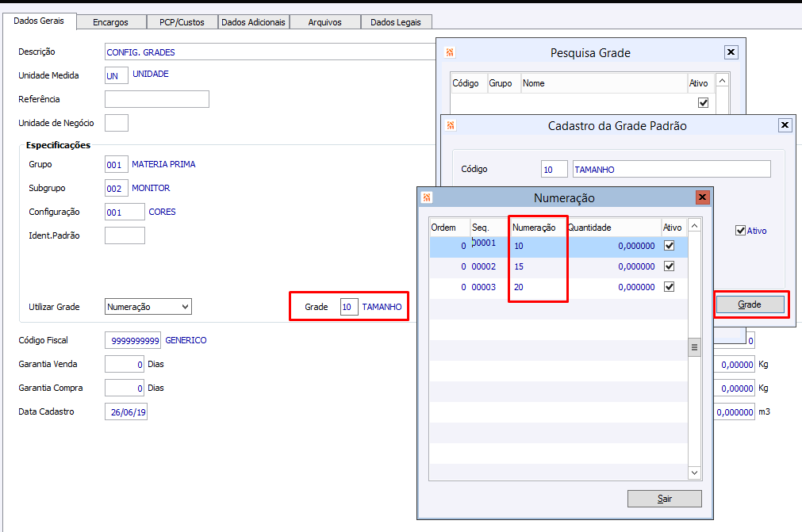This screenshot has height=532, width=802.
Task: Click the Unidade Medida UN field
Action: point(116,75)
